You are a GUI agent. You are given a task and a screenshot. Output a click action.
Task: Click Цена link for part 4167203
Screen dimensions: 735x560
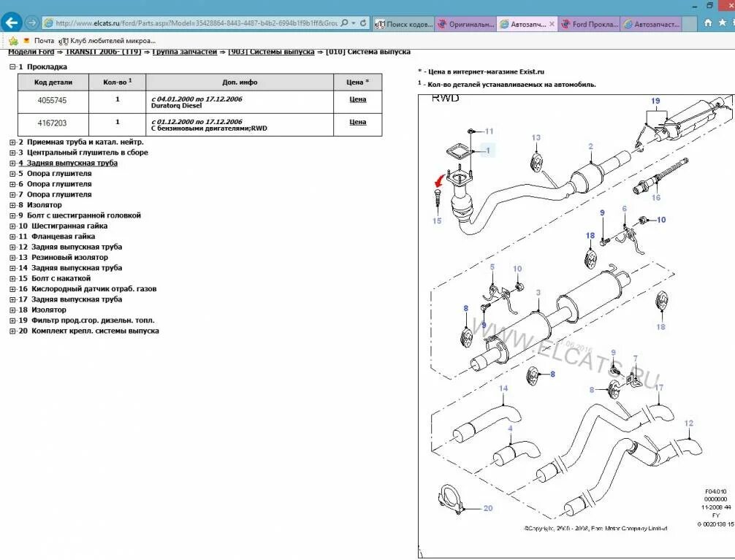[x=358, y=122]
